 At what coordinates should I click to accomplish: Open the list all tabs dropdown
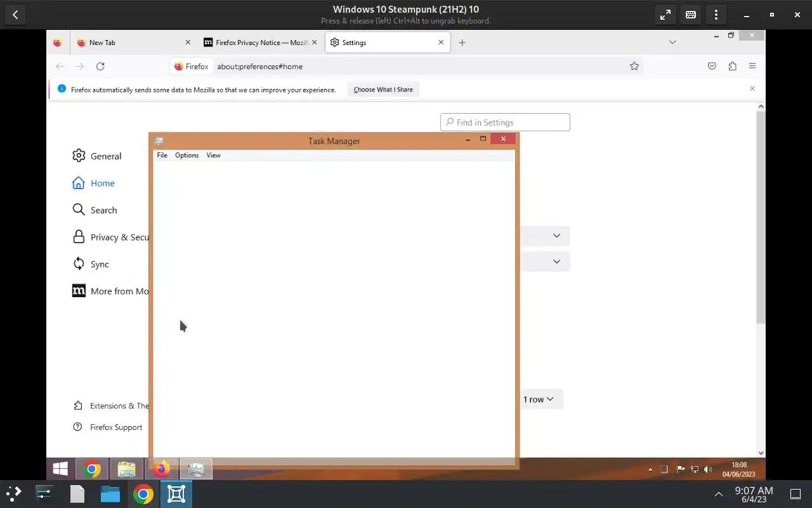pos(672,43)
